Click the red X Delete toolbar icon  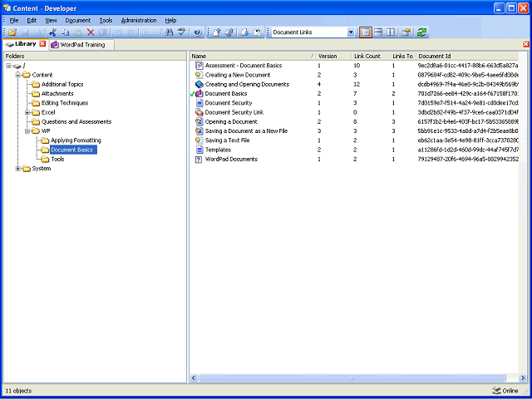click(x=91, y=32)
